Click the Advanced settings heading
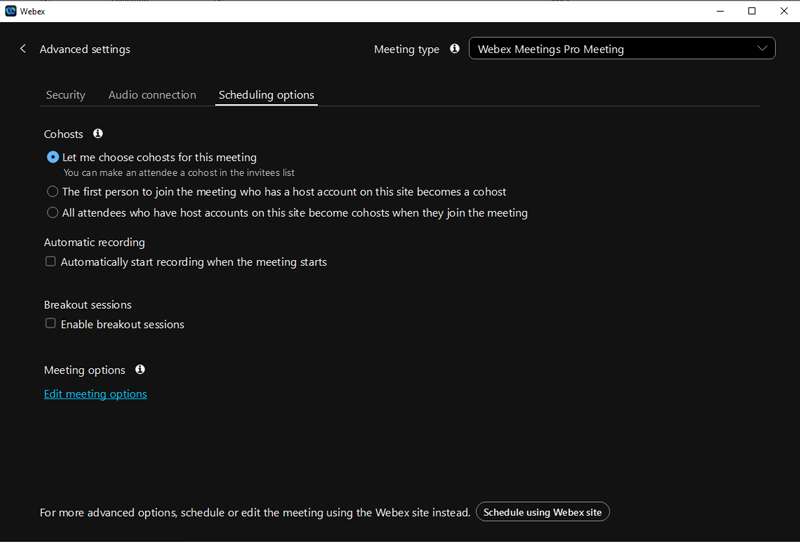The image size is (800, 542). pyautogui.click(x=85, y=49)
